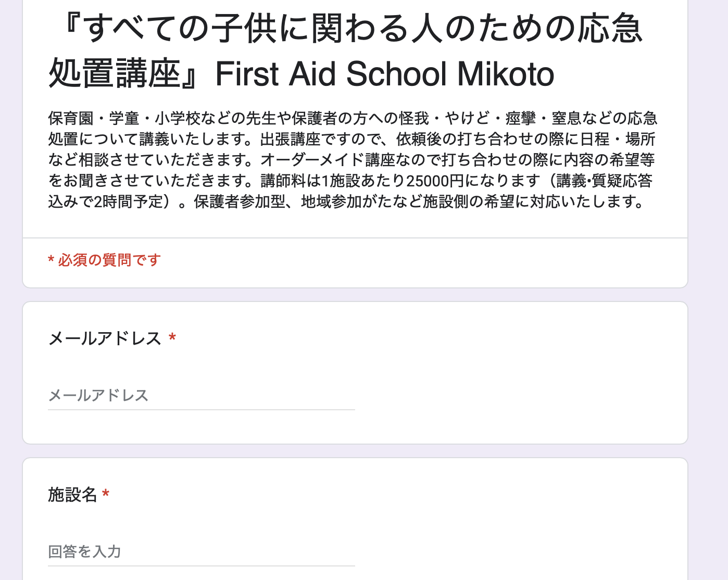Screen dimensions: 728x580
Task: Click the 処置講座 text in the title
Action: [x=115, y=73]
